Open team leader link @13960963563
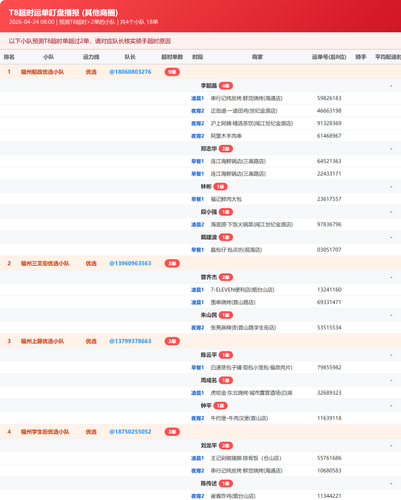The image size is (401, 500). [130, 263]
